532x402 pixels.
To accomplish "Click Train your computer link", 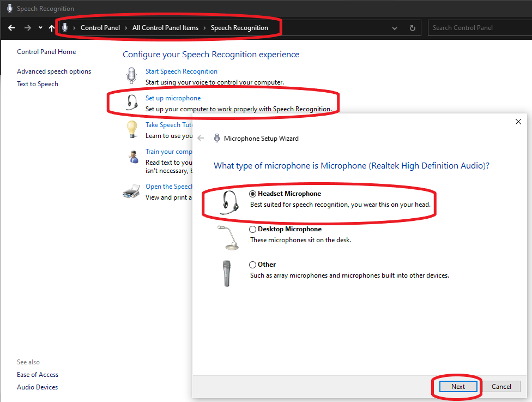I will pos(169,152).
